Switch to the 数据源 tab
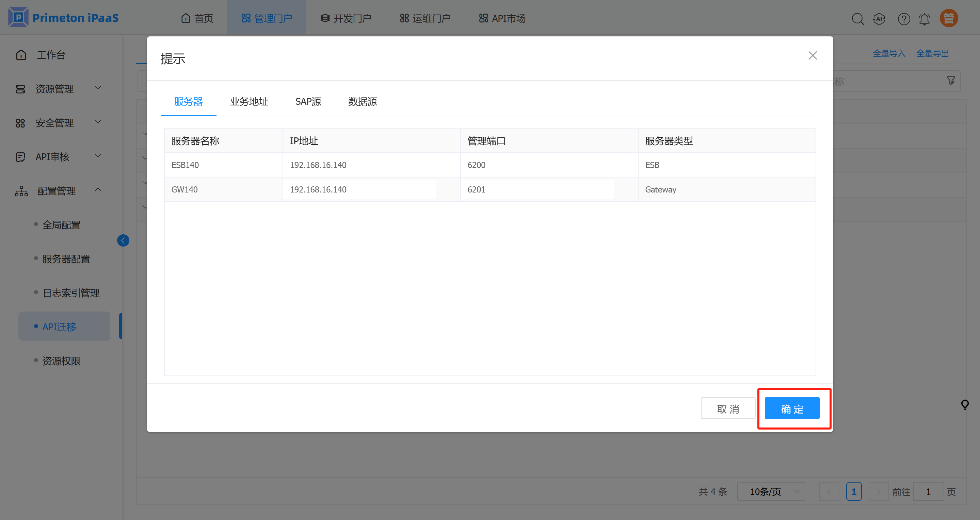 [362, 101]
